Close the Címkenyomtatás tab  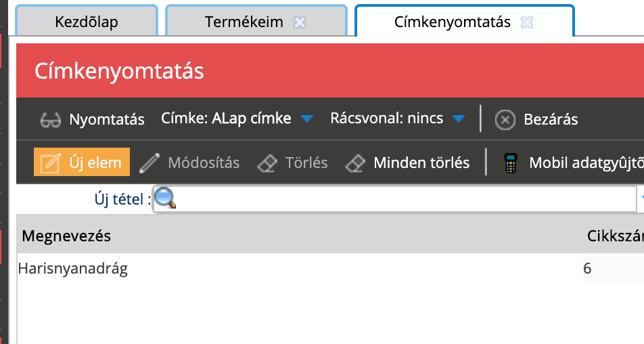pyautogui.click(x=527, y=22)
